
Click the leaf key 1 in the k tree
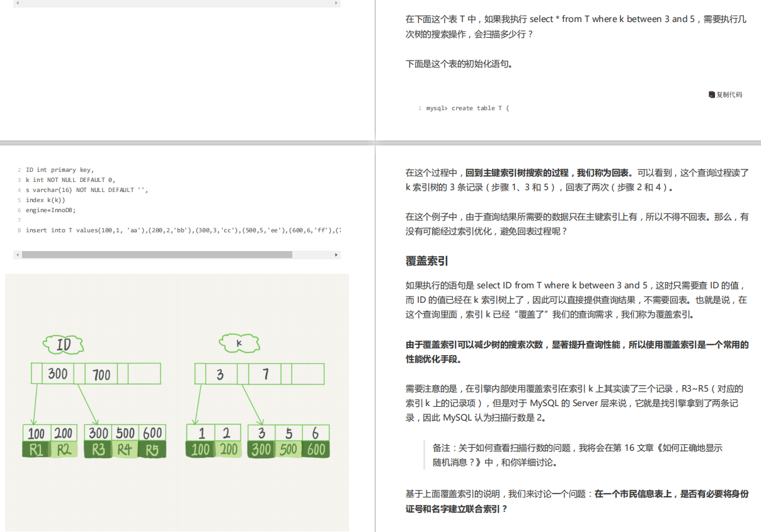pos(201,433)
